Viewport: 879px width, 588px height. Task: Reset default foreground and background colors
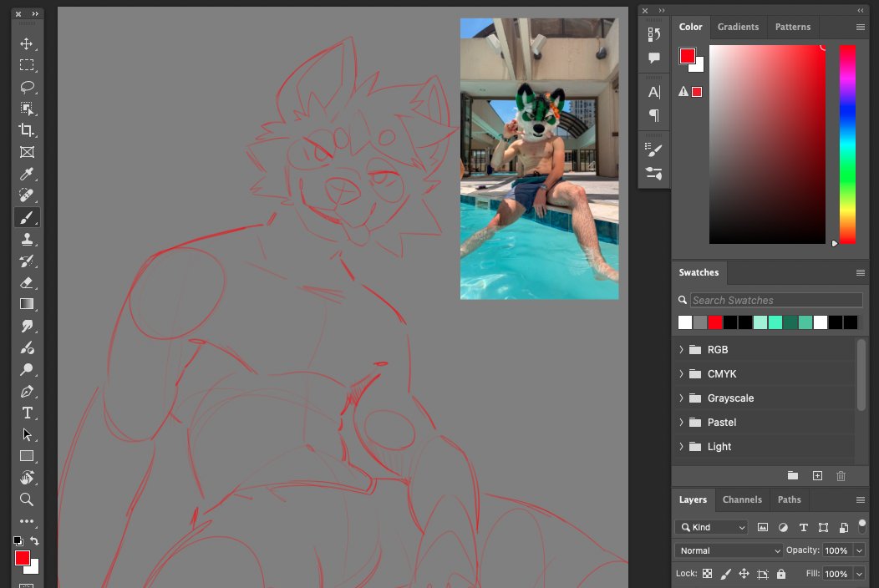point(18,541)
